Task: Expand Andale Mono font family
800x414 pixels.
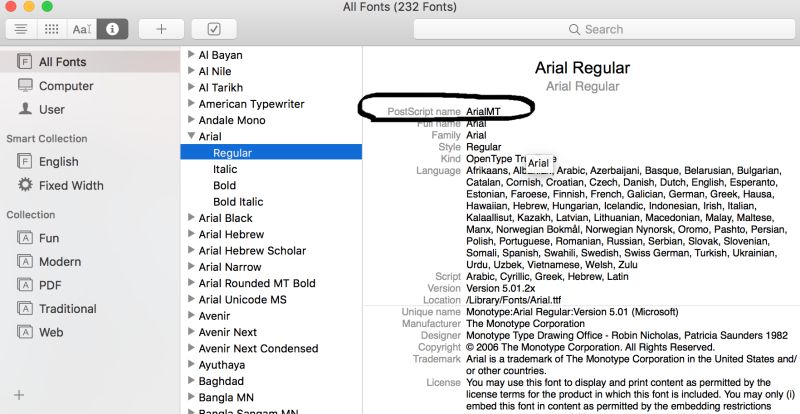Action: point(191,119)
